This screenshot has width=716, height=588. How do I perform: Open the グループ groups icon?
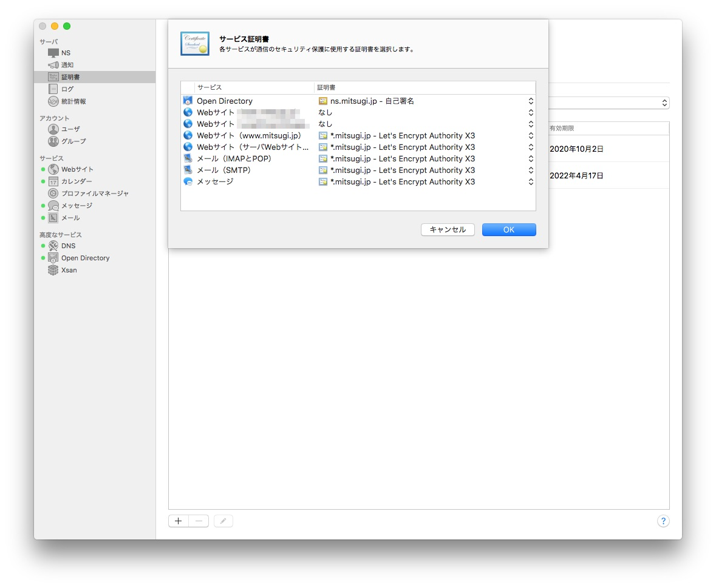(x=53, y=141)
